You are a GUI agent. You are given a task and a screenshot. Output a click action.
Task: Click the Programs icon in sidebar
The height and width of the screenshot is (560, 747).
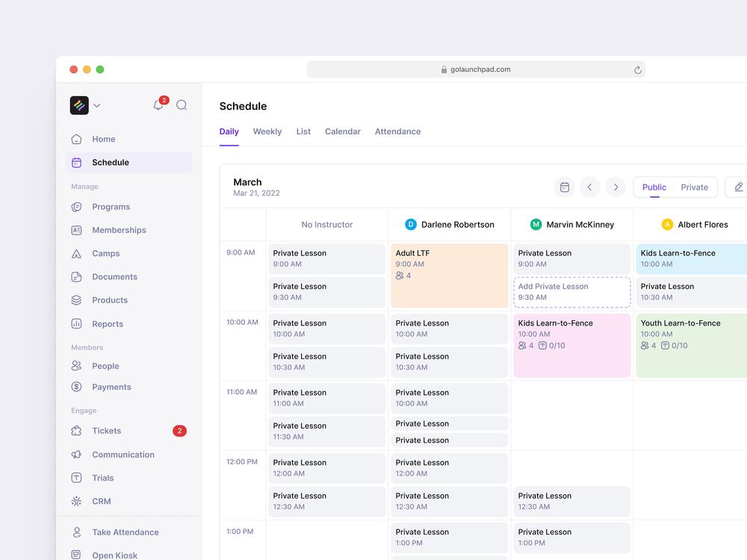76,207
